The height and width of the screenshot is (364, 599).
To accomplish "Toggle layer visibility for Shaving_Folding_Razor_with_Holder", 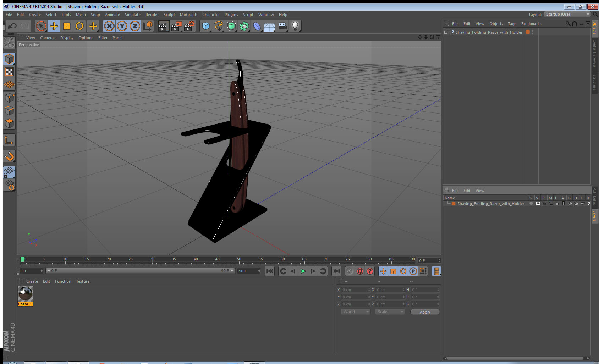I will (x=538, y=204).
